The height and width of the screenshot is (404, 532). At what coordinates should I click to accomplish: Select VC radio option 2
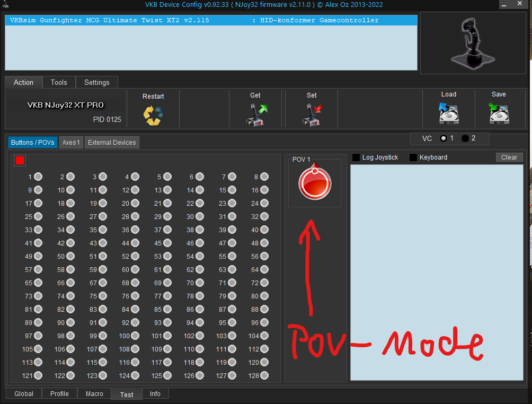pos(465,138)
